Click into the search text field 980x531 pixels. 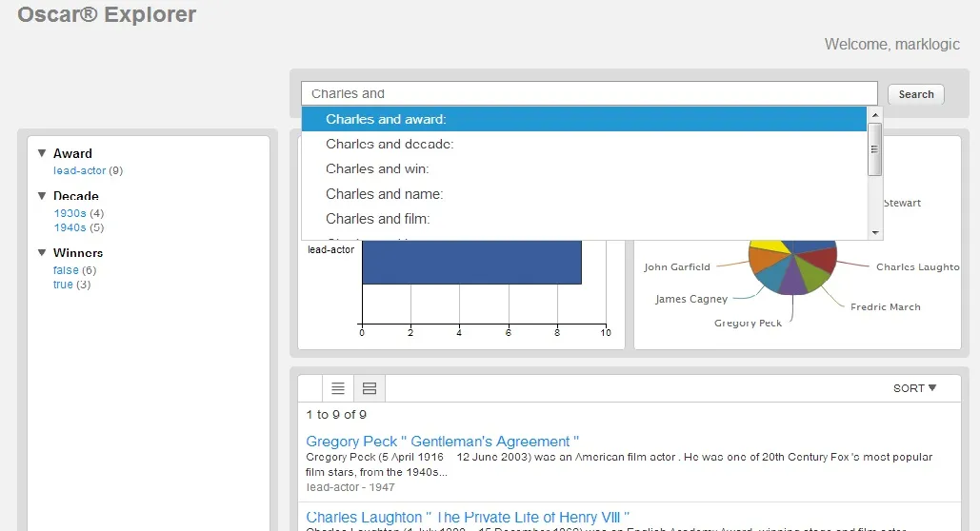pos(589,93)
